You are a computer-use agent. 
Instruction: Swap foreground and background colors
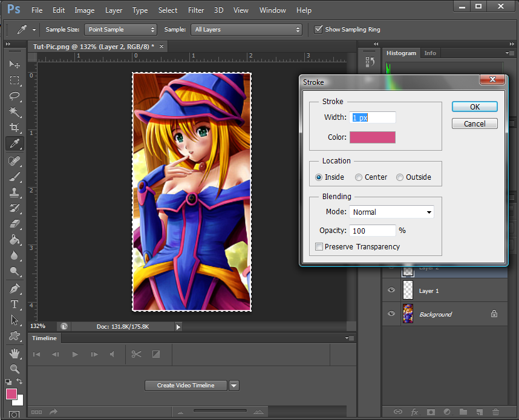[20, 381]
